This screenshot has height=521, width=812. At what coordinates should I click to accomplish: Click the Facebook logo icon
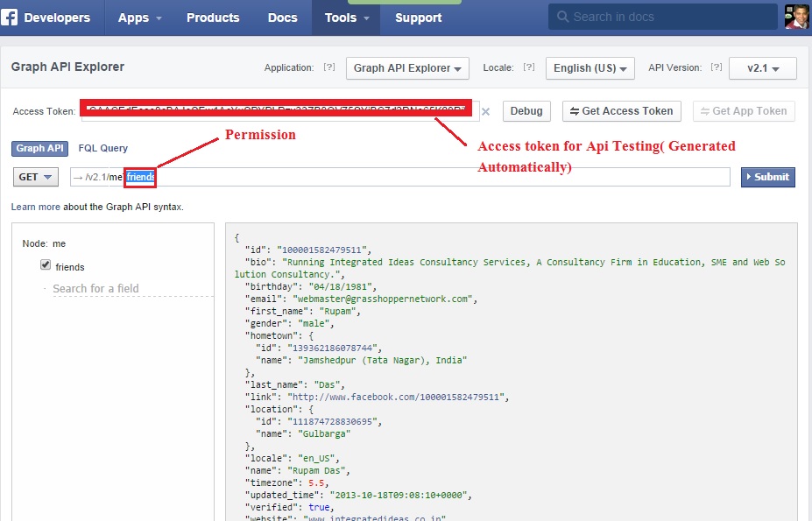coord(9,18)
